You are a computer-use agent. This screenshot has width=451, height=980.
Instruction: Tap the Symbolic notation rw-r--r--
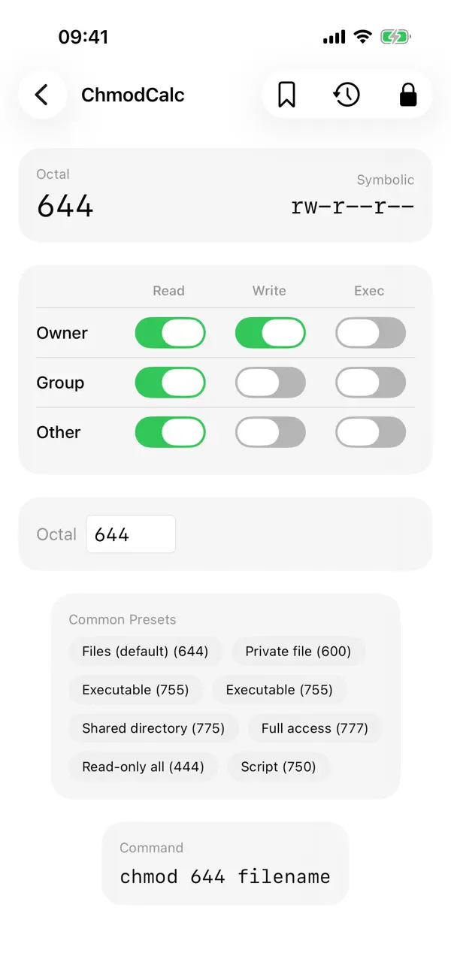(352, 206)
